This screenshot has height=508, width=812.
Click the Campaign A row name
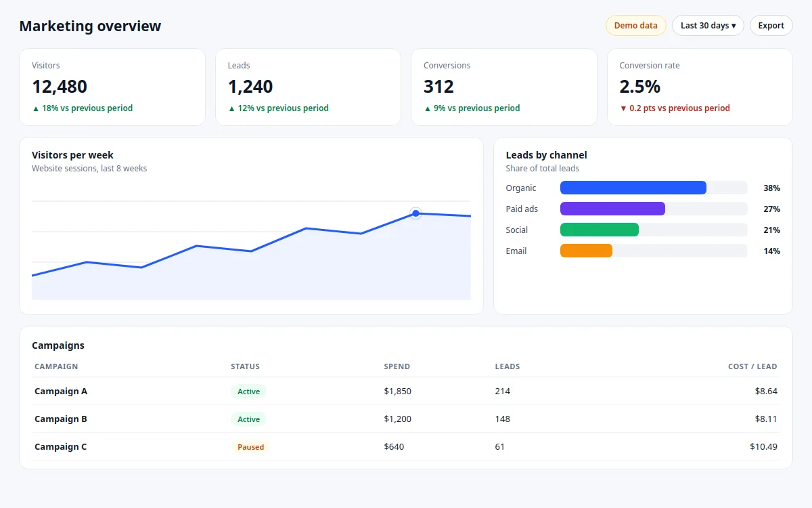61,391
